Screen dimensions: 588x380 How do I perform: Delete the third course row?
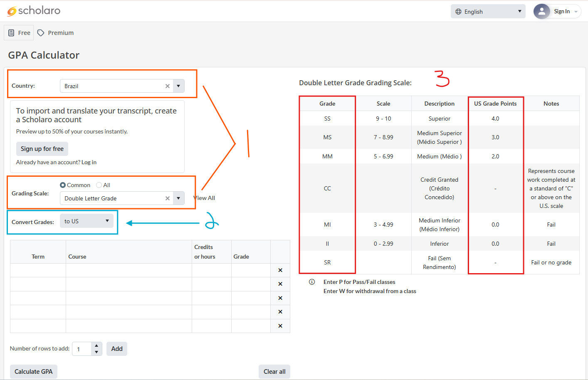tap(280, 298)
